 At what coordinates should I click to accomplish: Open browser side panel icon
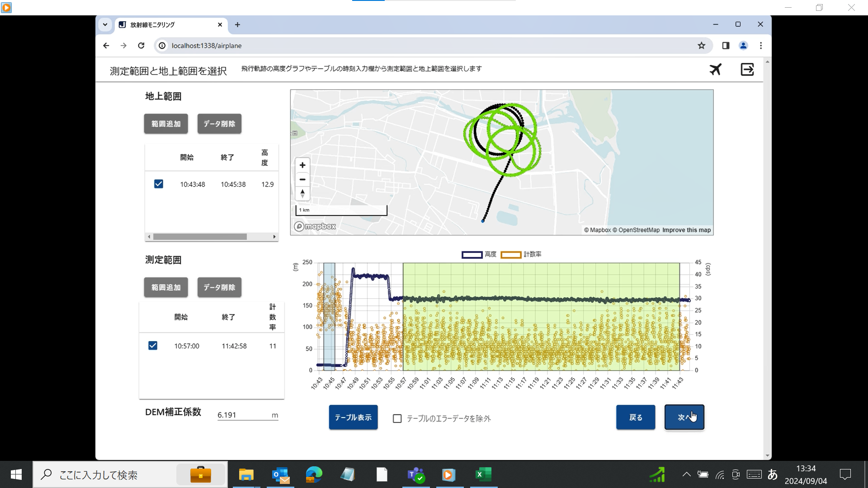pos(726,46)
